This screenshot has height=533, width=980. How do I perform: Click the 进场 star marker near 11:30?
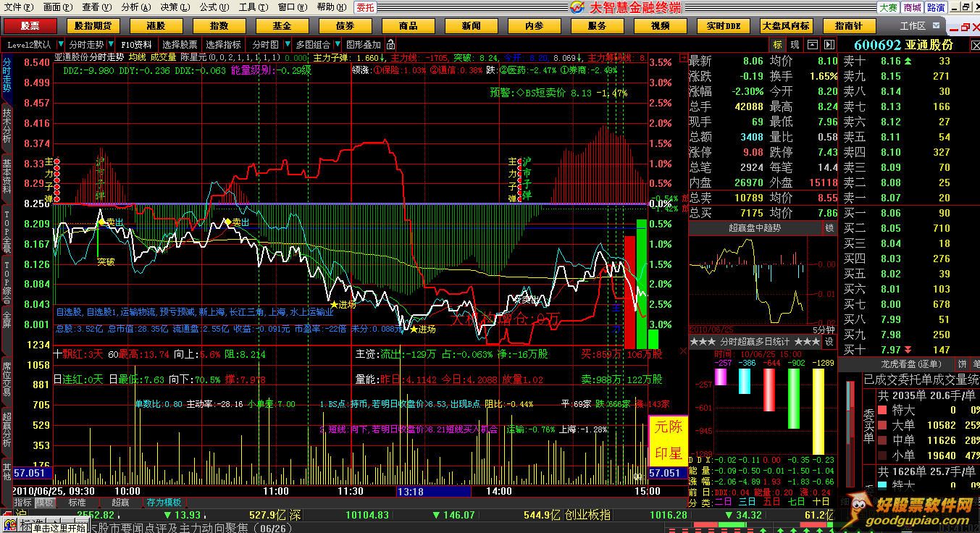pyautogui.click(x=334, y=305)
